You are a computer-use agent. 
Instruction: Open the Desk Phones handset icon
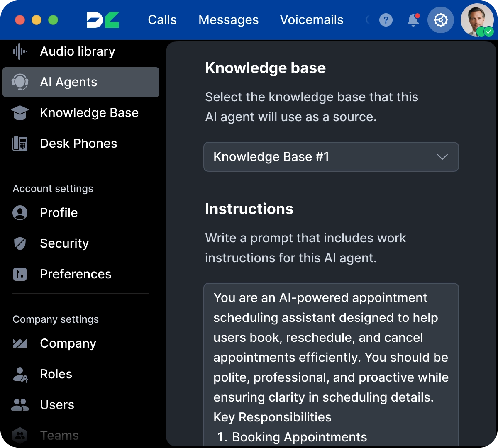(19, 143)
